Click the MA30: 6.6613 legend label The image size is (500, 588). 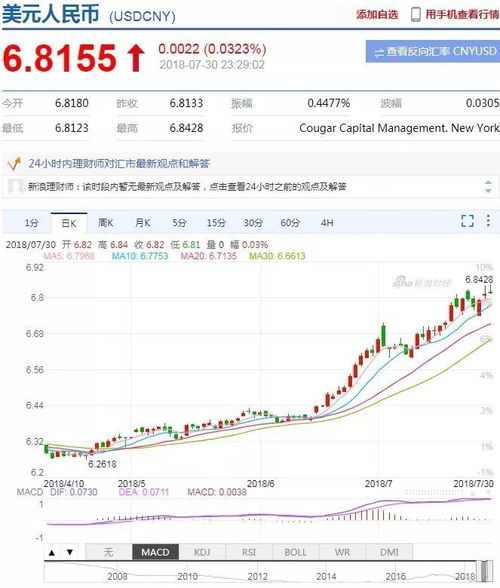click(278, 256)
